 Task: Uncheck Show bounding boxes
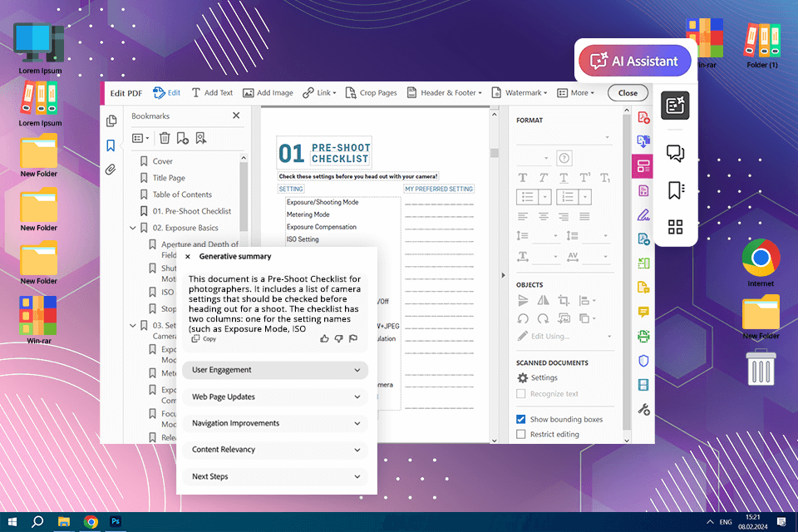[x=520, y=419]
